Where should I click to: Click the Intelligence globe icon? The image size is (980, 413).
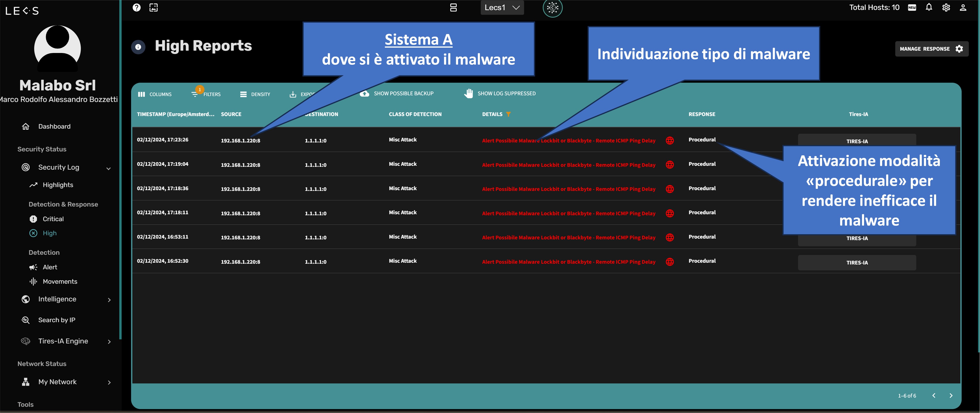click(x=26, y=299)
